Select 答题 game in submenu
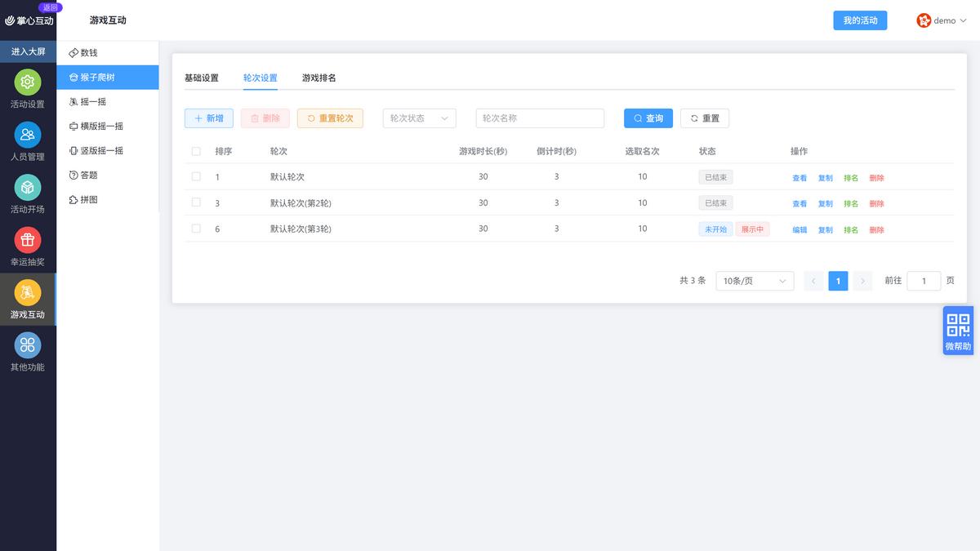 [x=108, y=176]
